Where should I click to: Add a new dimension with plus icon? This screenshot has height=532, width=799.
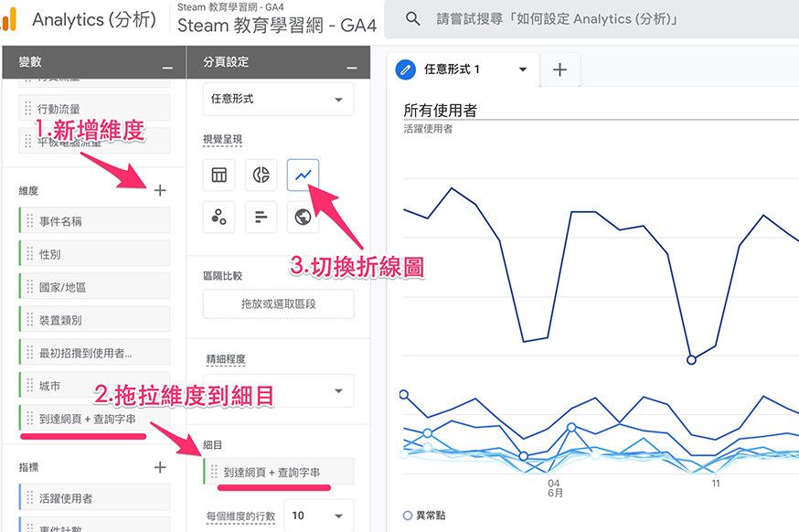click(160, 190)
